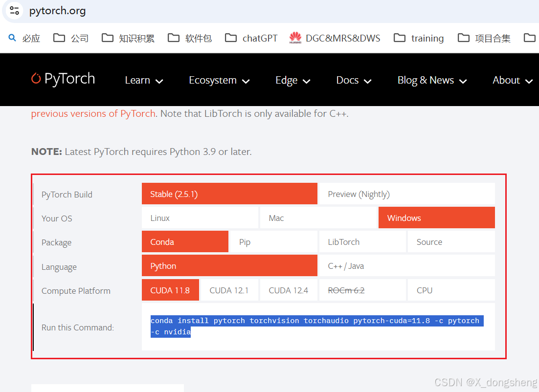Open the training bookmark folder

click(x=419, y=38)
